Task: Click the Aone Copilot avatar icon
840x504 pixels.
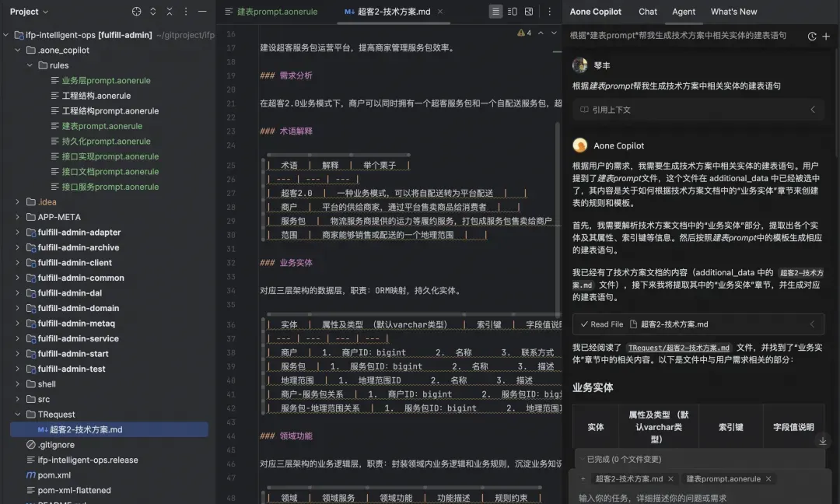Action: tap(579, 145)
